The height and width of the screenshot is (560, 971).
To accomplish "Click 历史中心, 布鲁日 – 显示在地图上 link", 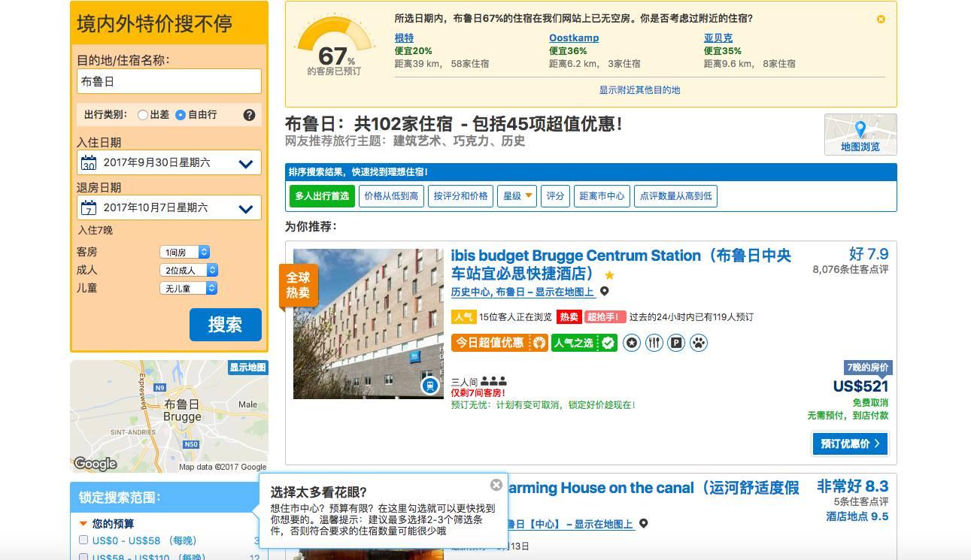I will [523, 292].
